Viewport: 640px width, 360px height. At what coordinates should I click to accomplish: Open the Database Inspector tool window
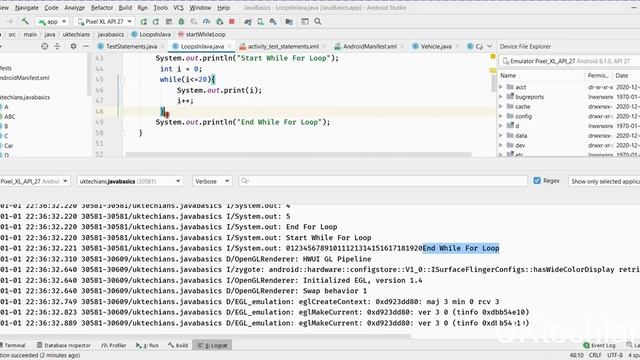(x=64, y=345)
